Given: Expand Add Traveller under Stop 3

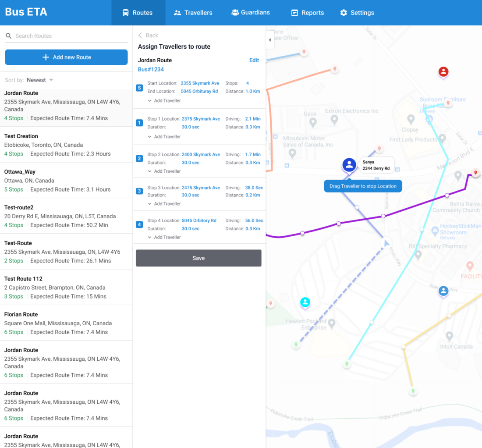Looking at the screenshot, I should 164,204.
